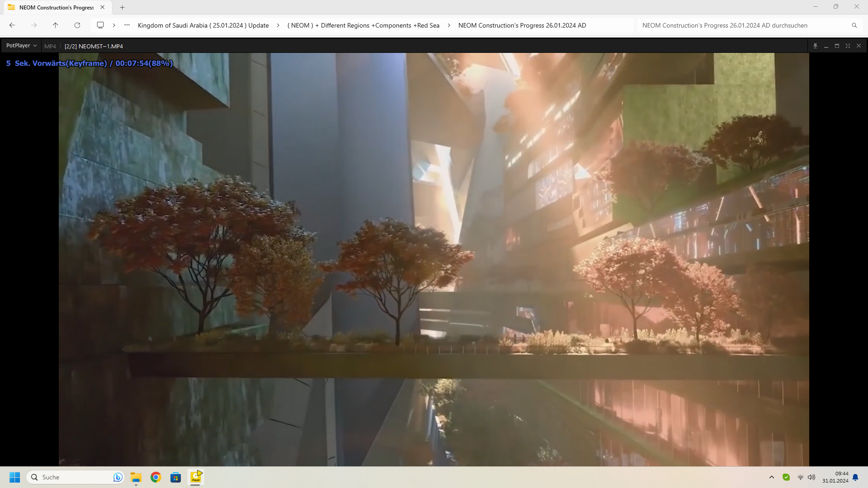
Task: Add a new File Explorer tab
Action: (122, 7)
